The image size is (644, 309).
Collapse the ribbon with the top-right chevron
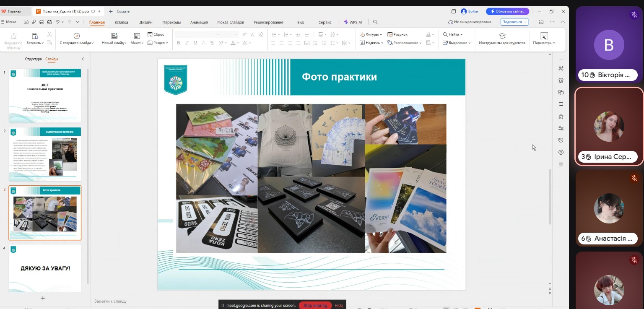click(x=563, y=22)
